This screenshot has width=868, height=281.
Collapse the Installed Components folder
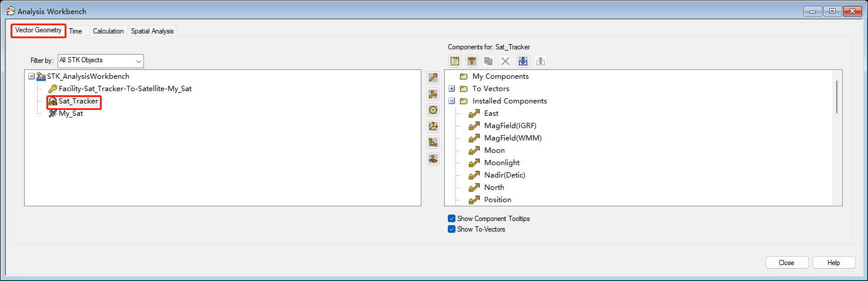click(x=452, y=101)
